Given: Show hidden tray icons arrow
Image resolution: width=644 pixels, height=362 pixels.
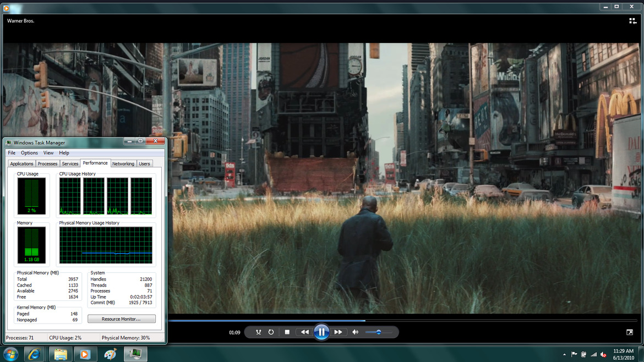Looking at the screenshot, I should click(x=564, y=355).
